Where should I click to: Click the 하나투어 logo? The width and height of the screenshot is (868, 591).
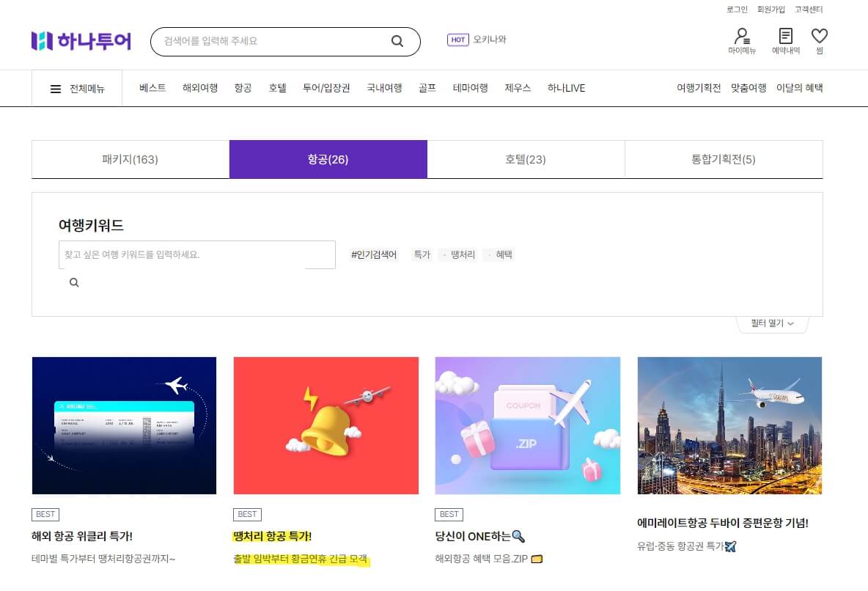[x=81, y=41]
